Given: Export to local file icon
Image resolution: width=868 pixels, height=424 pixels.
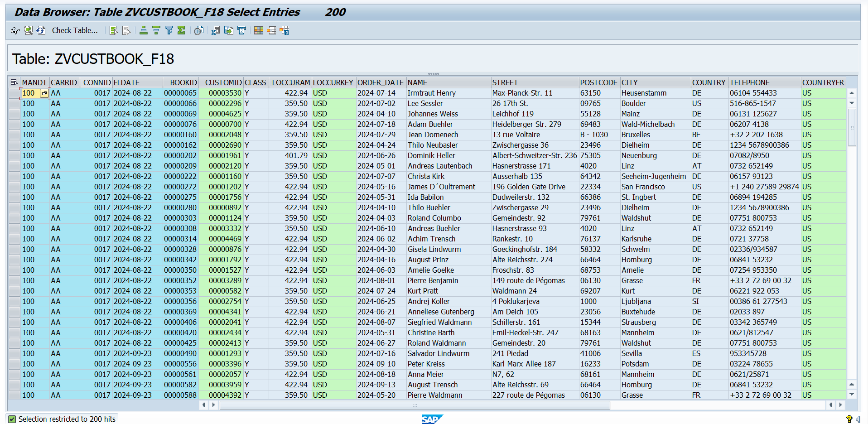Looking at the screenshot, I should [x=229, y=30].
